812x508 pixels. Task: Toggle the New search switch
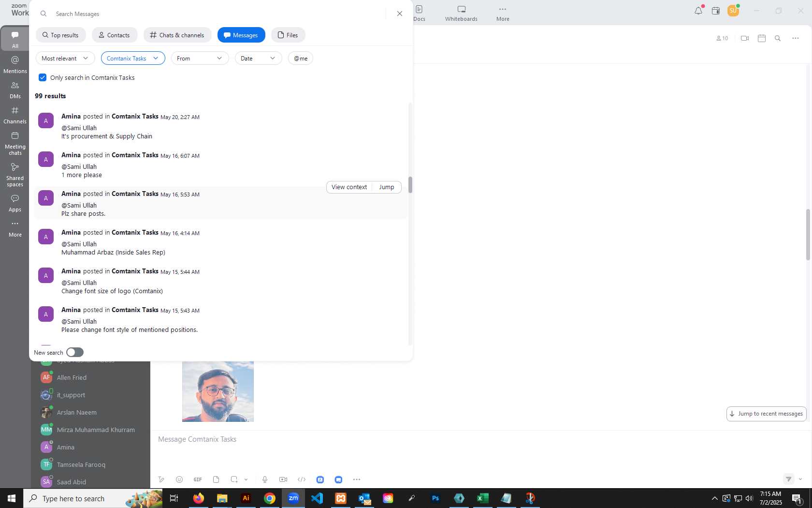(x=75, y=352)
